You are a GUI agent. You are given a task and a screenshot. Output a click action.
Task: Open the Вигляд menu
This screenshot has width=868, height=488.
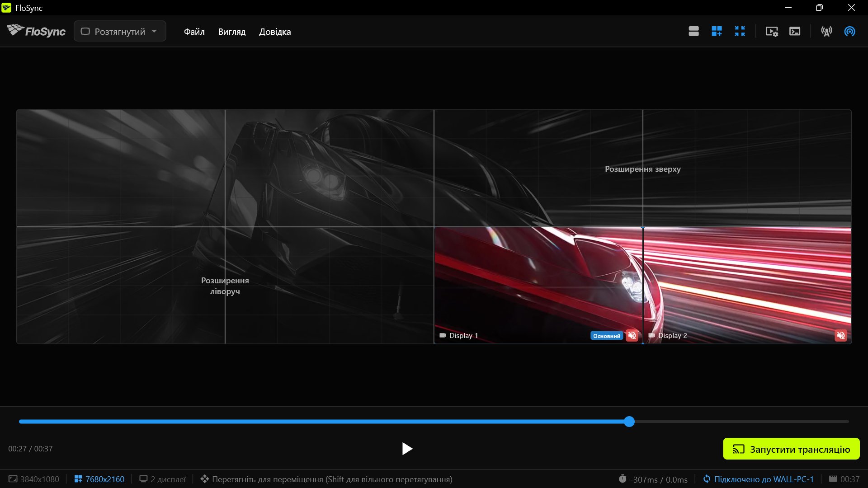[232, 32]
